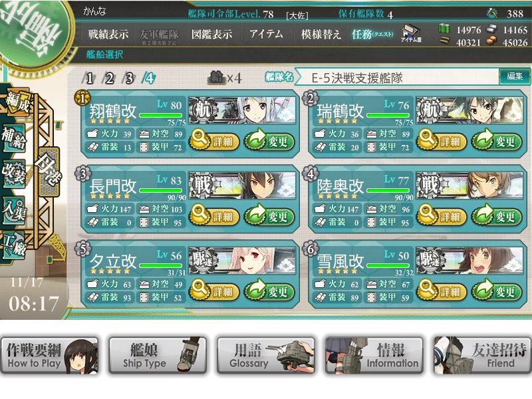Switch to fleet tab 1

tap(89, 78)
